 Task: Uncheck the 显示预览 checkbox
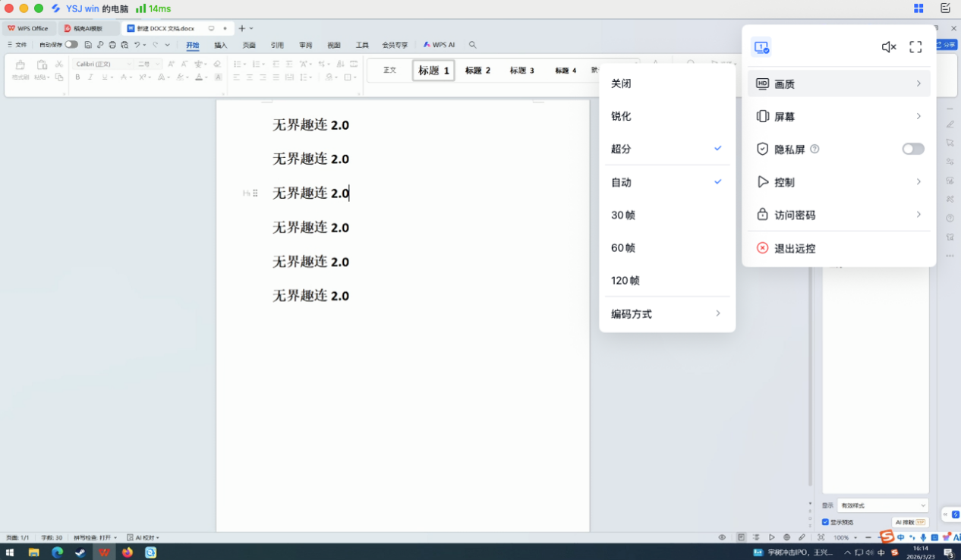pyautogui.click(x=825, y=522)
